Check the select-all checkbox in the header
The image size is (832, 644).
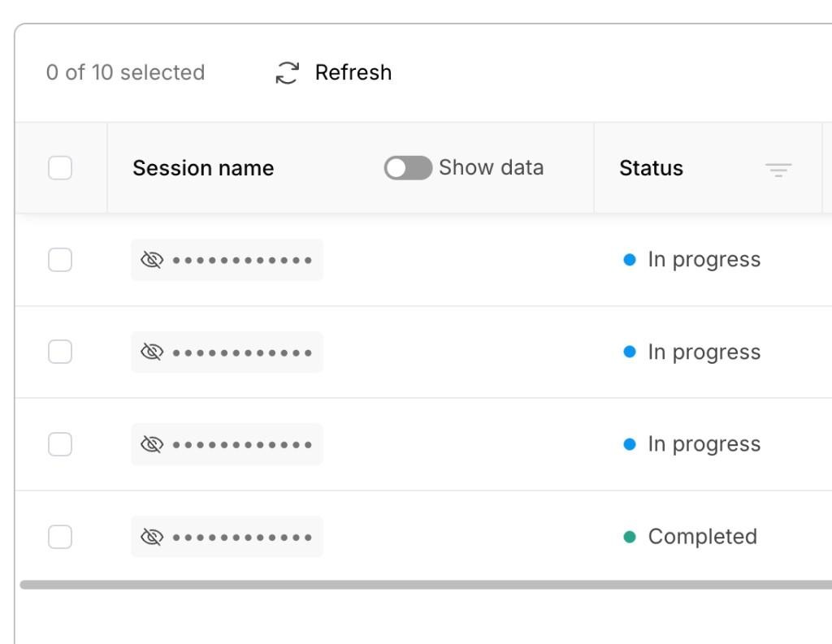pos(60,168)
